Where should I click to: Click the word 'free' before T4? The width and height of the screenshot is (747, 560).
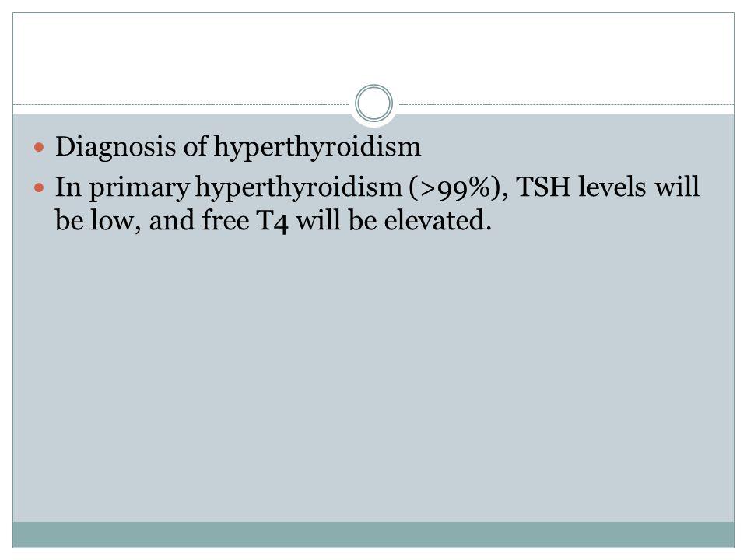(226, 220)
